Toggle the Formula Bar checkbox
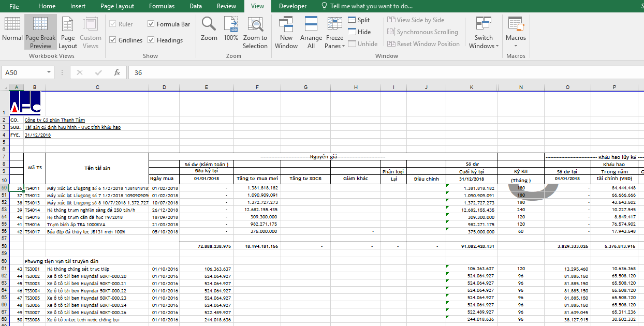Image resolution: width=644 pixels, height=326 pixels. click(151, 24)
